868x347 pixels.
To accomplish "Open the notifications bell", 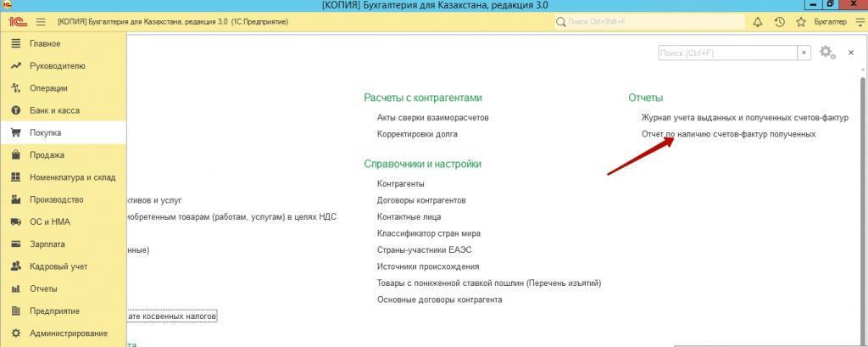I will [x=757, y=22].
